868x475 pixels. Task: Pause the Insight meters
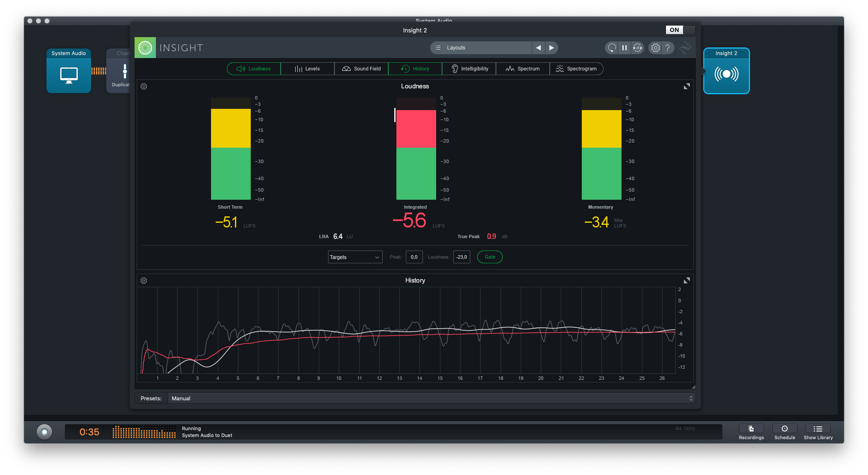[x=625, y=48]
